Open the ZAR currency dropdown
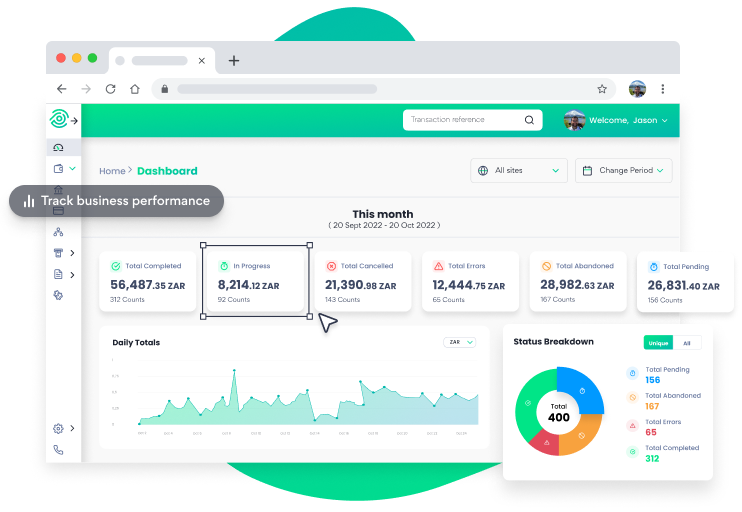Screen dimensions: 742x512 click(x=460, y=342)
